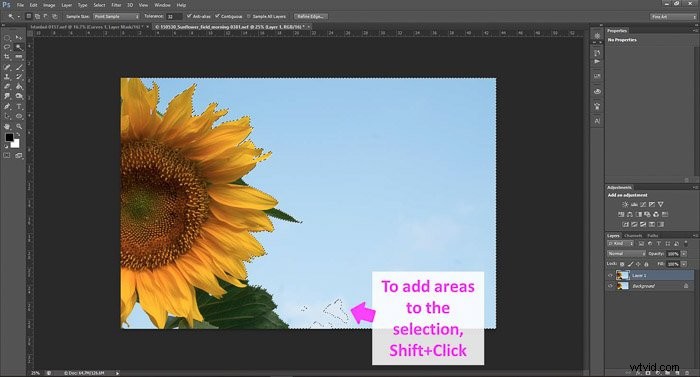Change the screen mode
700x377 pixels.
(x=19, y=155)
